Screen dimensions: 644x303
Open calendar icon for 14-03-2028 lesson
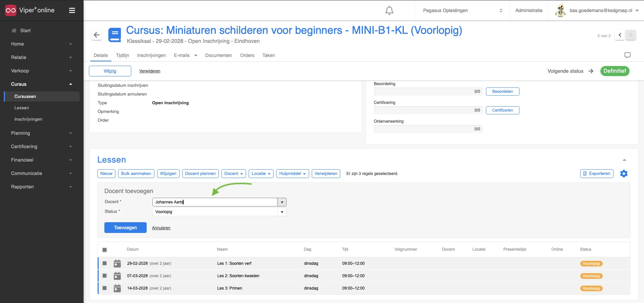pos(117,288)
